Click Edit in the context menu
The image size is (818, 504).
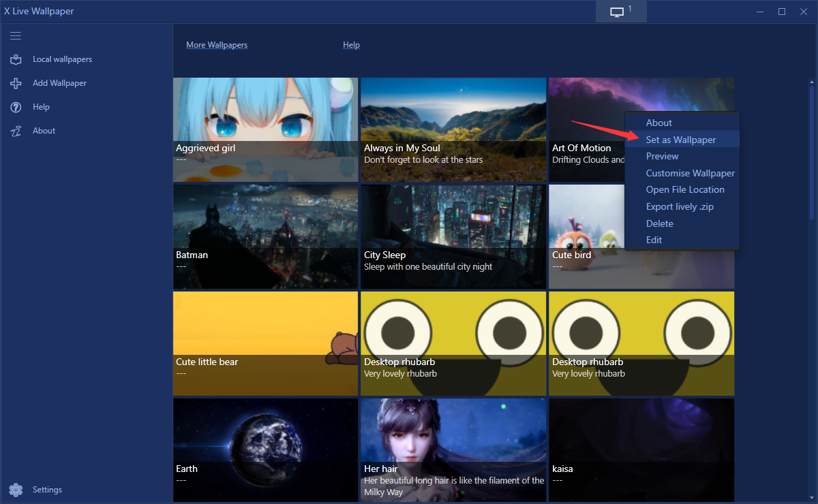[x=654, y=240]
